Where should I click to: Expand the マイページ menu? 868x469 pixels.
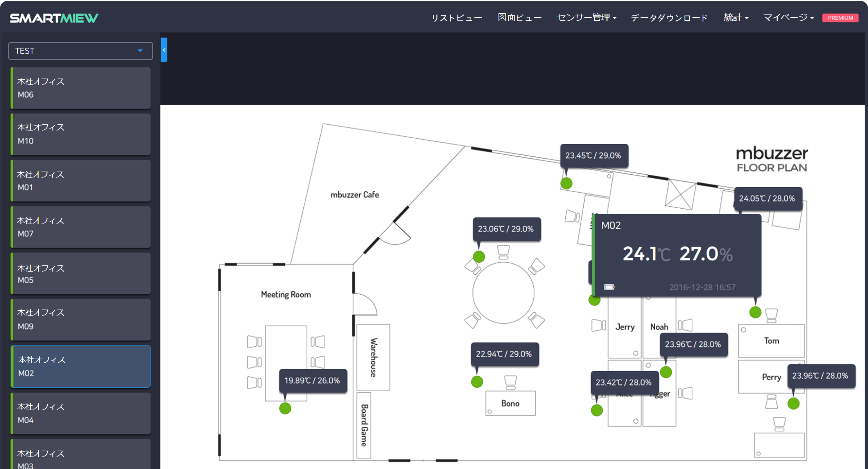[x=788, y=18]
